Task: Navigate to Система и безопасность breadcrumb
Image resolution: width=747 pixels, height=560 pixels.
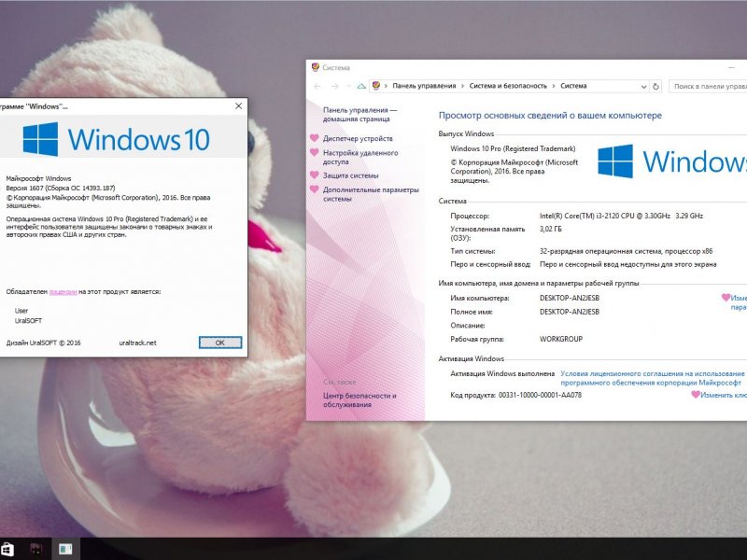Action: pos(508,86)
